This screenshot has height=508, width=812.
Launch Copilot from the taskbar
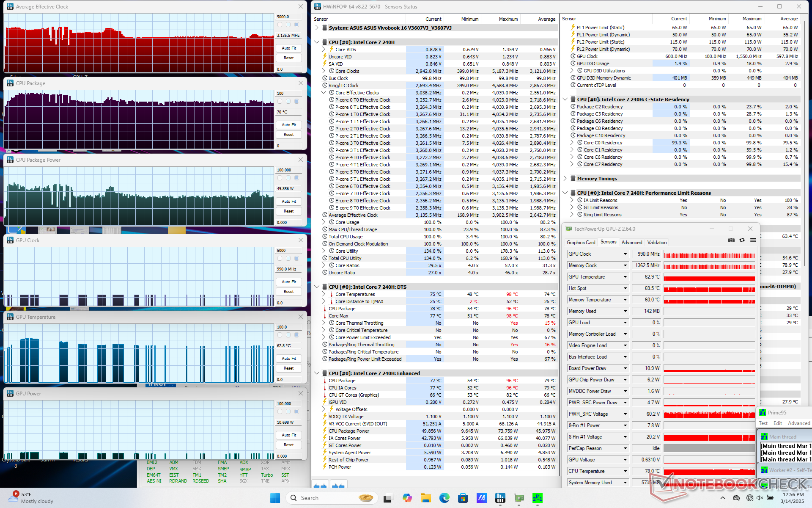(407, 498)
